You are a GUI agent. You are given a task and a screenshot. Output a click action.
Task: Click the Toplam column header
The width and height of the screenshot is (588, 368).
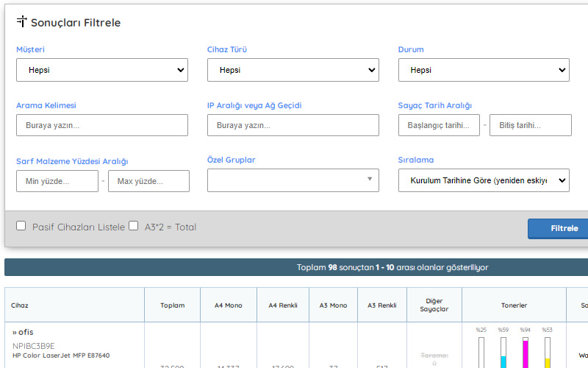click(x=173, y=305)
